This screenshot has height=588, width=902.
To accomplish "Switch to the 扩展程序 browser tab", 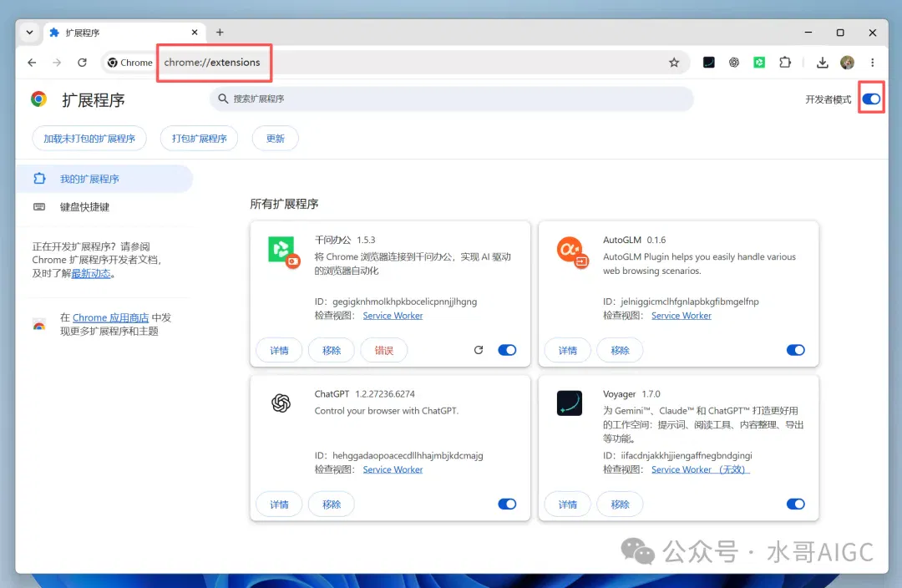I will (124, 33).
